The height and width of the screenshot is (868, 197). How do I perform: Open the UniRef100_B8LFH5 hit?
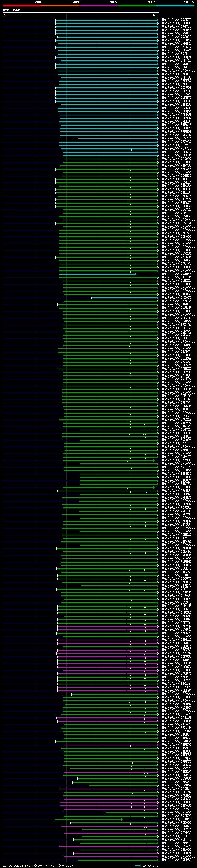tap(177, 389)
